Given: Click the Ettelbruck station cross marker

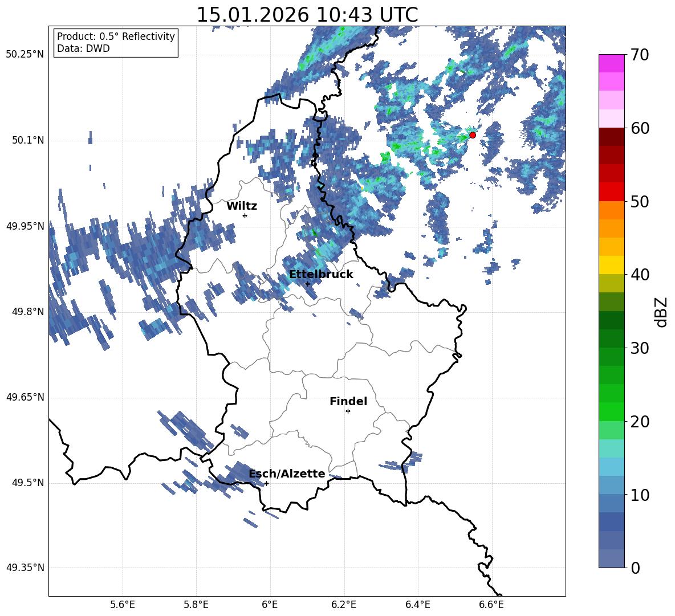Looking at the screenshot, I should pos(307,284).
